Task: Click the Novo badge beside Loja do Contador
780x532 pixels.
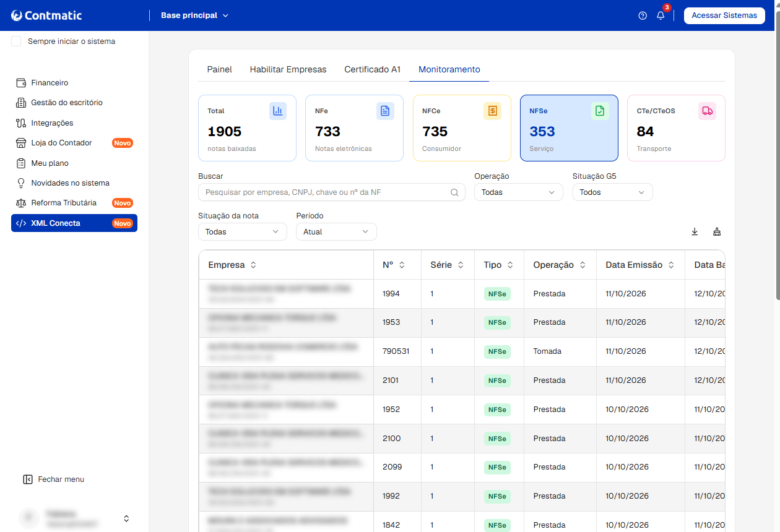Action: pos(123,143)
